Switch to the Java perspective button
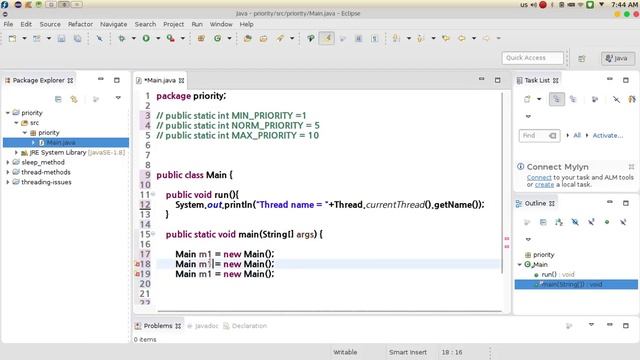 tap(618, 58)
